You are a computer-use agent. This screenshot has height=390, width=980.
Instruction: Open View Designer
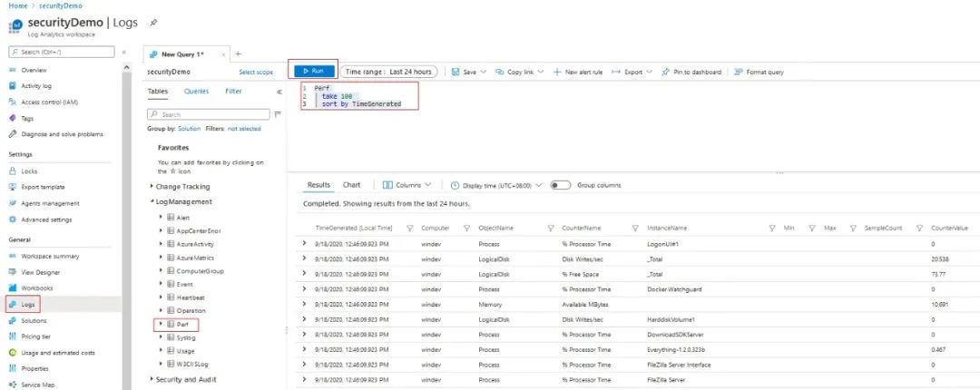click(41, 272)
